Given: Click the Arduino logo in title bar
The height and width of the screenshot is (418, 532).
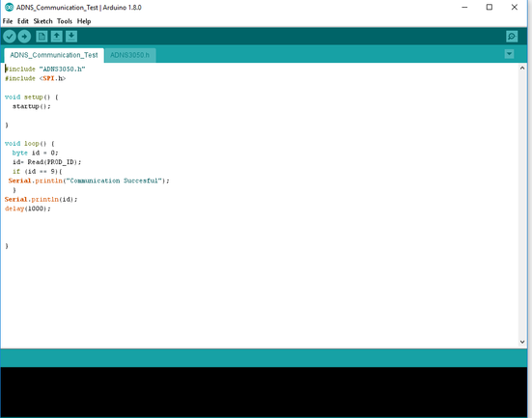Looking at the screenshot, I should (x=9, y=7).
